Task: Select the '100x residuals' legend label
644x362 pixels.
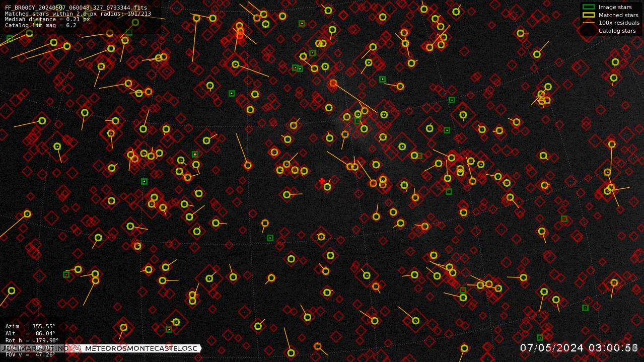Action: 619,23
